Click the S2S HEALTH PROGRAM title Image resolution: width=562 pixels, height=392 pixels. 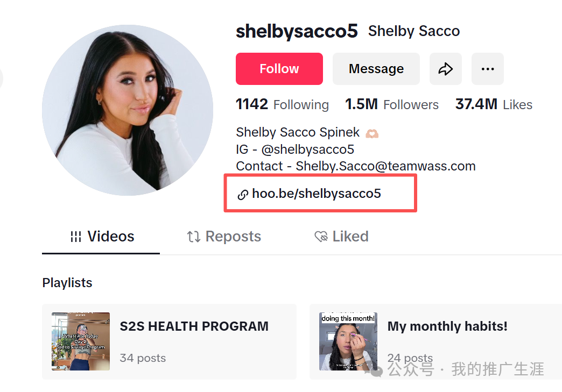click(194, 326)
